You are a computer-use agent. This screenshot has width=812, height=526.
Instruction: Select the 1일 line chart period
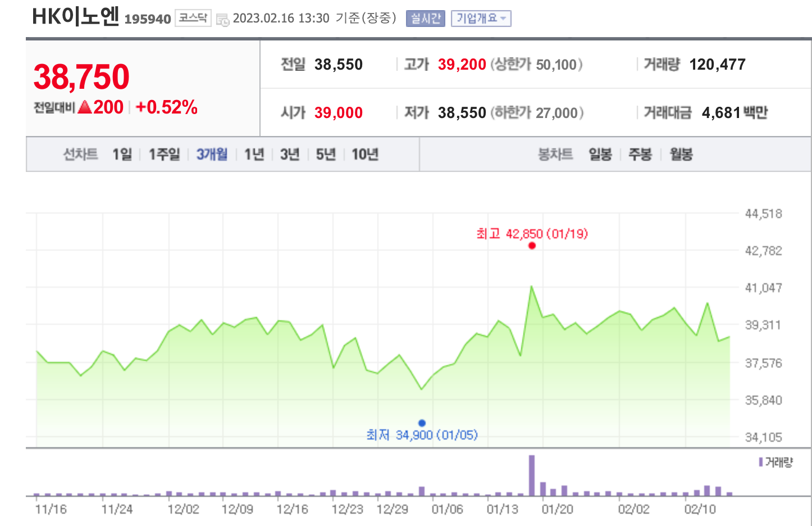122,154
